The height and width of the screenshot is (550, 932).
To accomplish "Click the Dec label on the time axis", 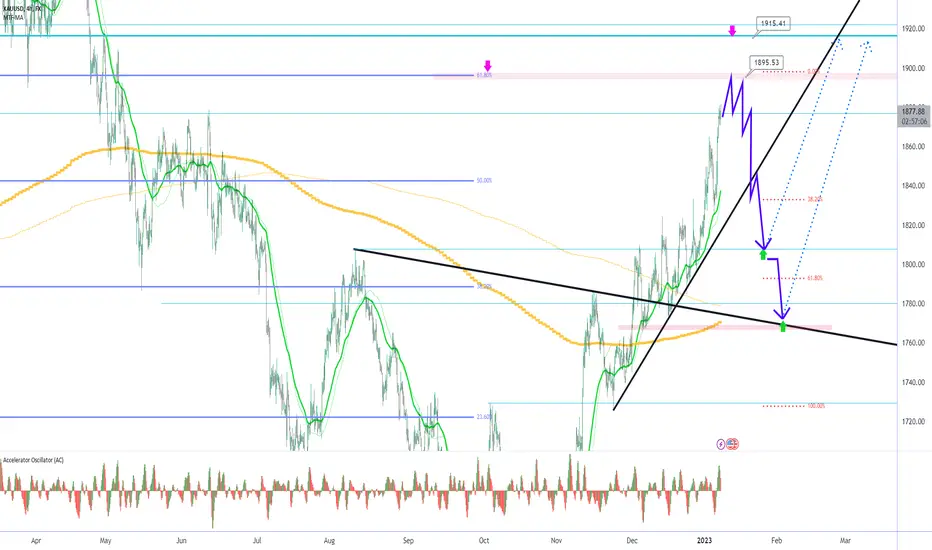I will [x=632, y=541].
